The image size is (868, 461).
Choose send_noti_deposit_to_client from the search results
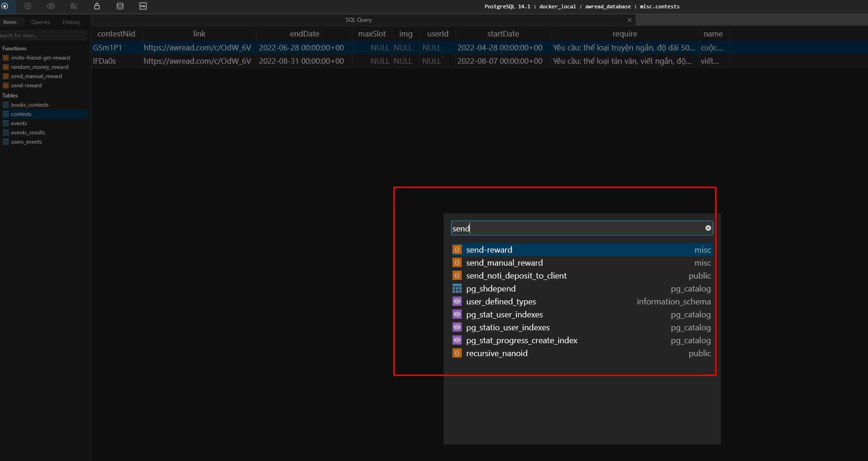[516, 275]
